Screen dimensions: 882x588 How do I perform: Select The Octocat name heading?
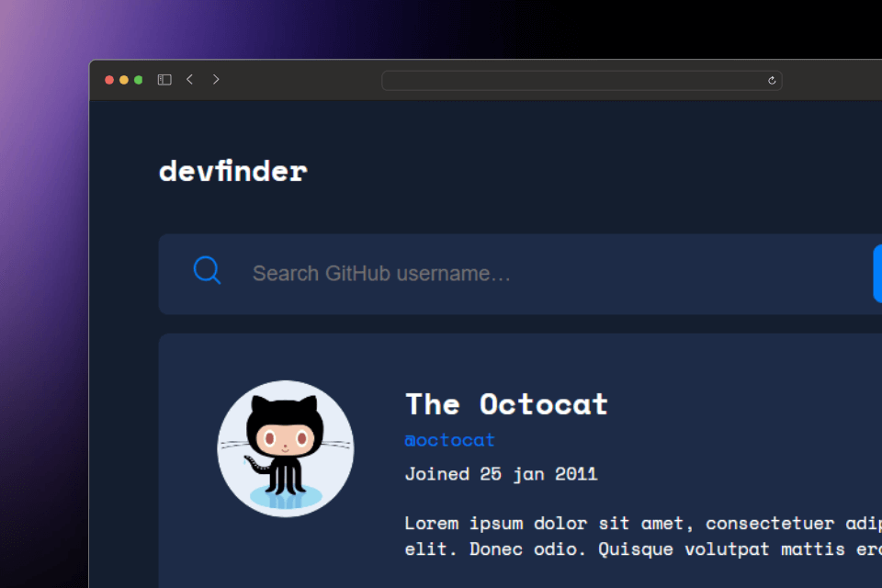(x=506, y=404)
